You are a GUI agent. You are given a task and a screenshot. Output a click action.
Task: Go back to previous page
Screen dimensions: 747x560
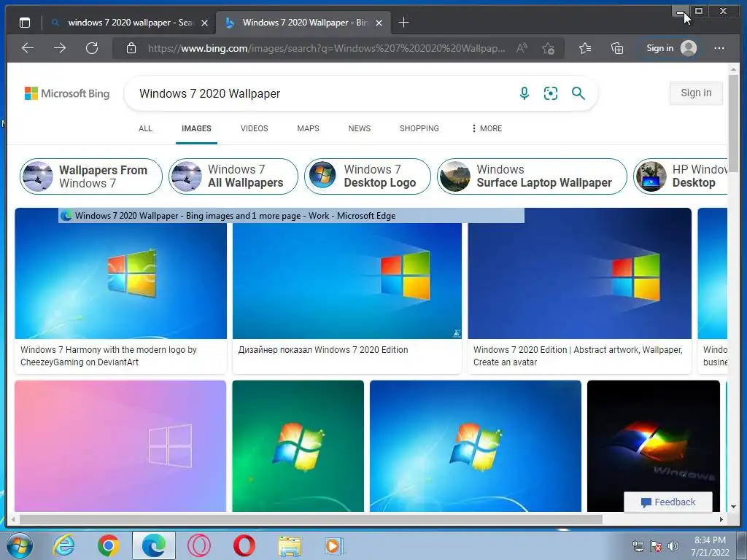pos(28,48)
